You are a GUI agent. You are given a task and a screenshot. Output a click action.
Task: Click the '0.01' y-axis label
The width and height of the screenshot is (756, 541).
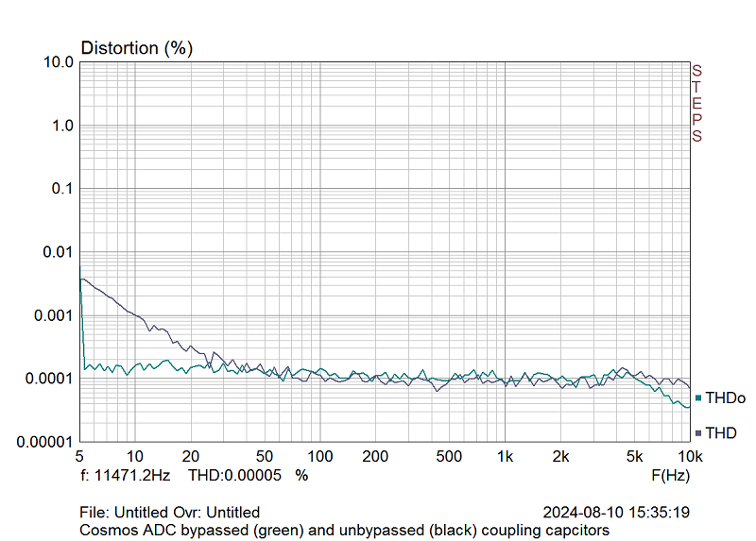[x=58, y=252]
